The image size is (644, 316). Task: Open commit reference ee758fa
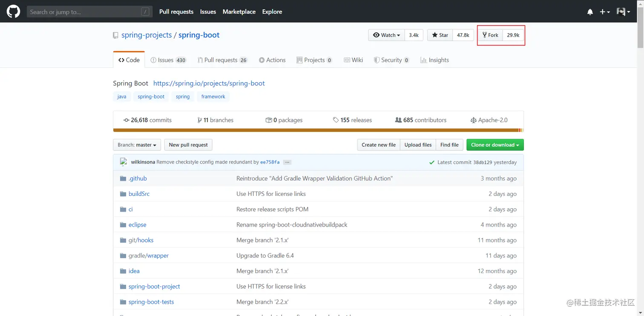(x=270, y=162)
